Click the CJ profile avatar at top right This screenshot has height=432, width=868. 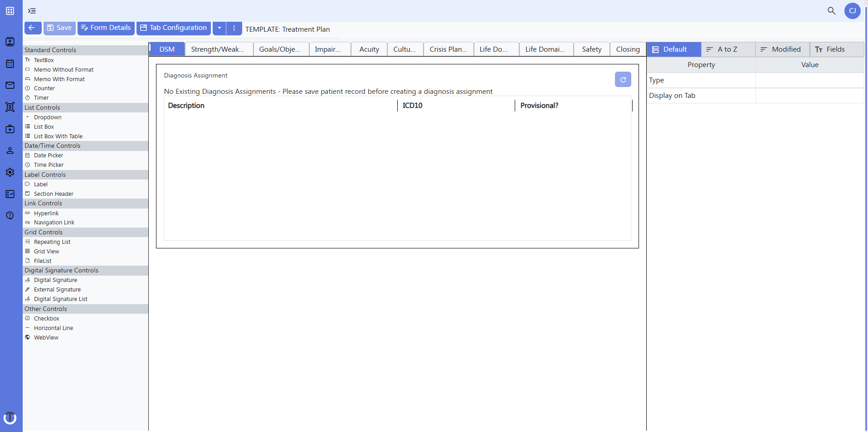coord(853,10)
